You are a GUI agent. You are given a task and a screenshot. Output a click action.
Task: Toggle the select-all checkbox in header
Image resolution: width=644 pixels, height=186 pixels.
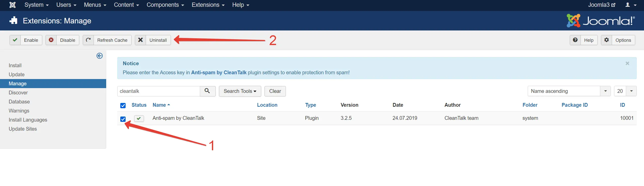123,105
